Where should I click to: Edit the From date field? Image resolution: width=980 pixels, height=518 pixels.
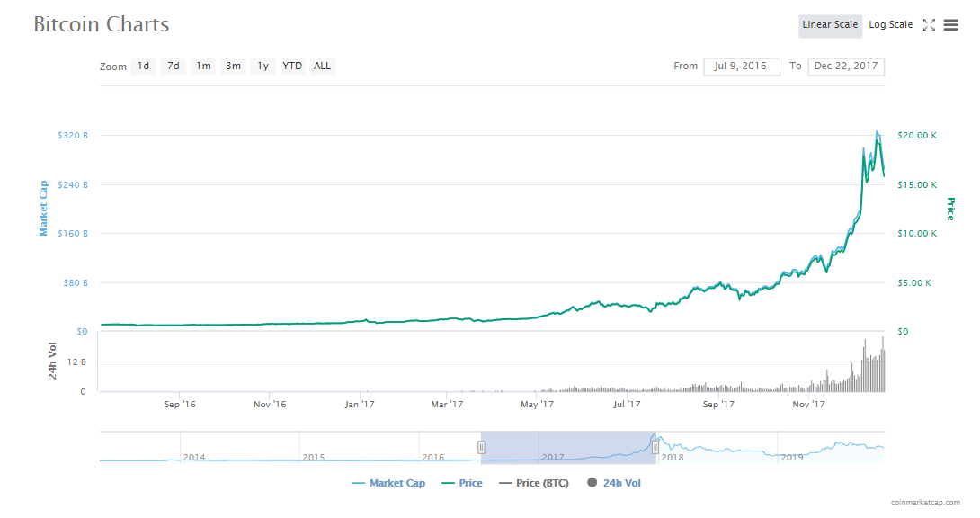pyautogui.click(x=741, y=67)
